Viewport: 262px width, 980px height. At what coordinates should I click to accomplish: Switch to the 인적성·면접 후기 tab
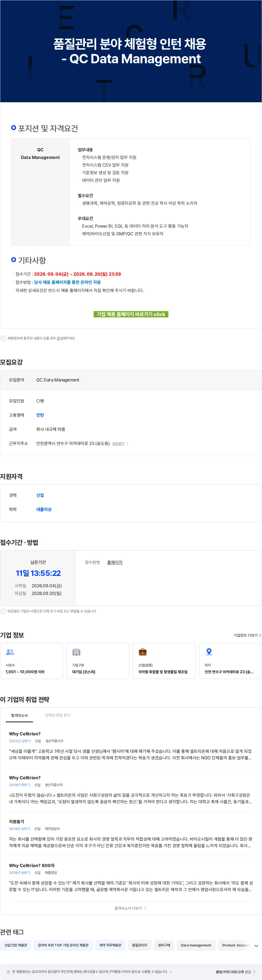[58, 716]
